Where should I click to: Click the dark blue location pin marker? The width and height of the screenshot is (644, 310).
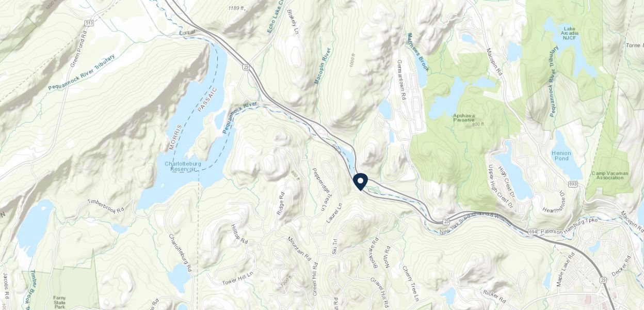pos(360,182)
